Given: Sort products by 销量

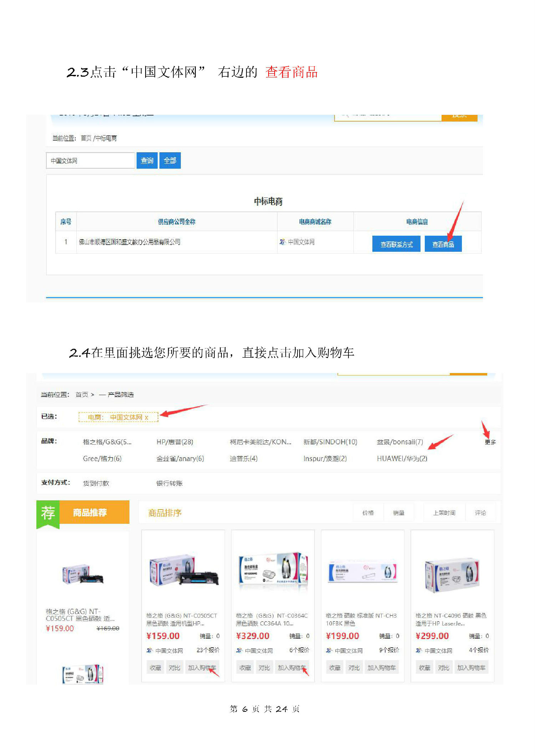Looking at the screenshot, I should click(399, 513).
